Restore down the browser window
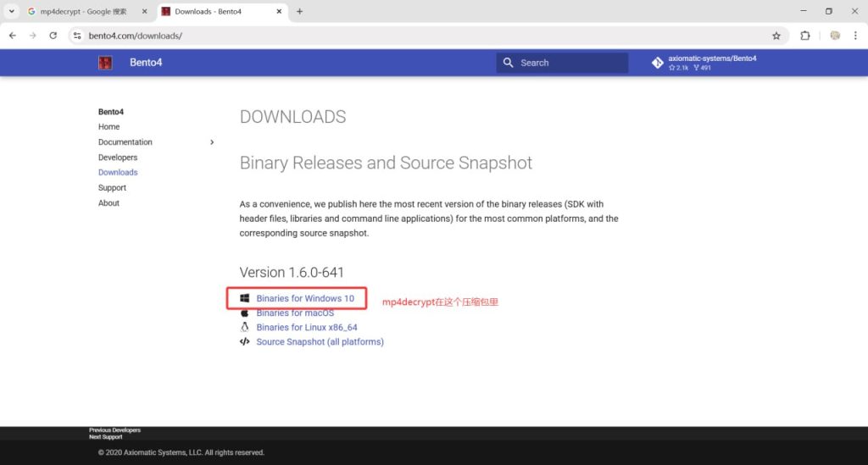This screenshot has width=868, height=465. (x=829, y=11)
